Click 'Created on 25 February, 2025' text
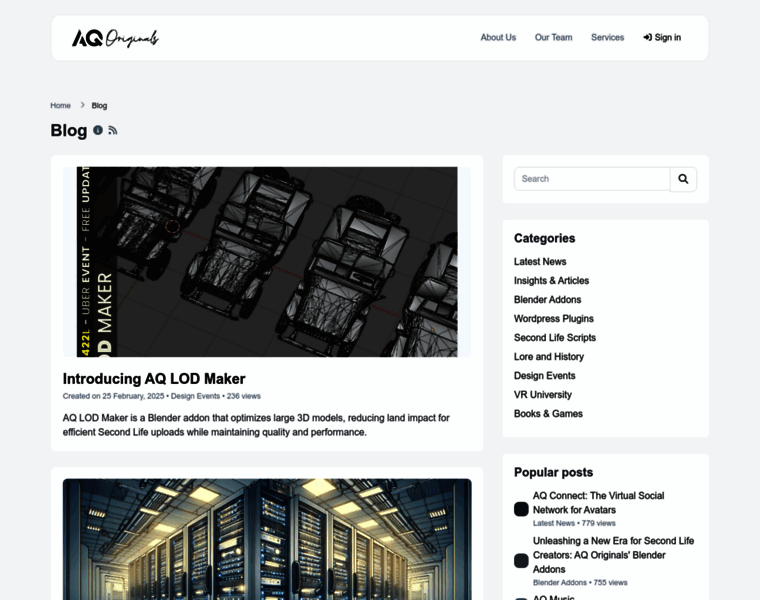 coord(113,396)
